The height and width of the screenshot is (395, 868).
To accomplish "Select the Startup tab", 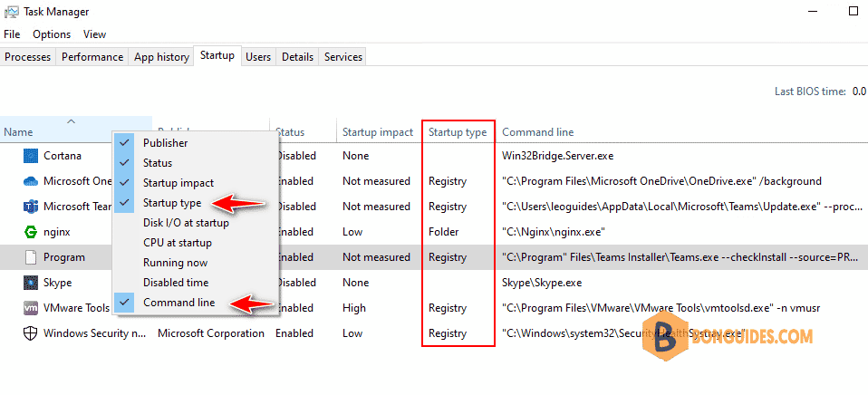I will 217,55.
